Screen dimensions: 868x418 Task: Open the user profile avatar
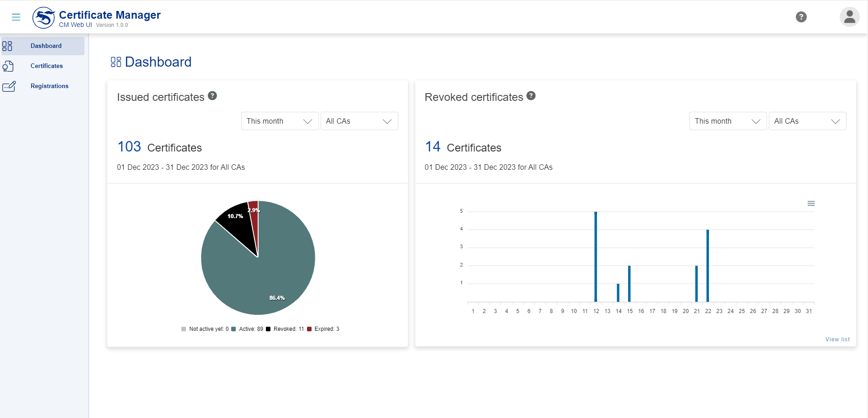click(849, 17)
